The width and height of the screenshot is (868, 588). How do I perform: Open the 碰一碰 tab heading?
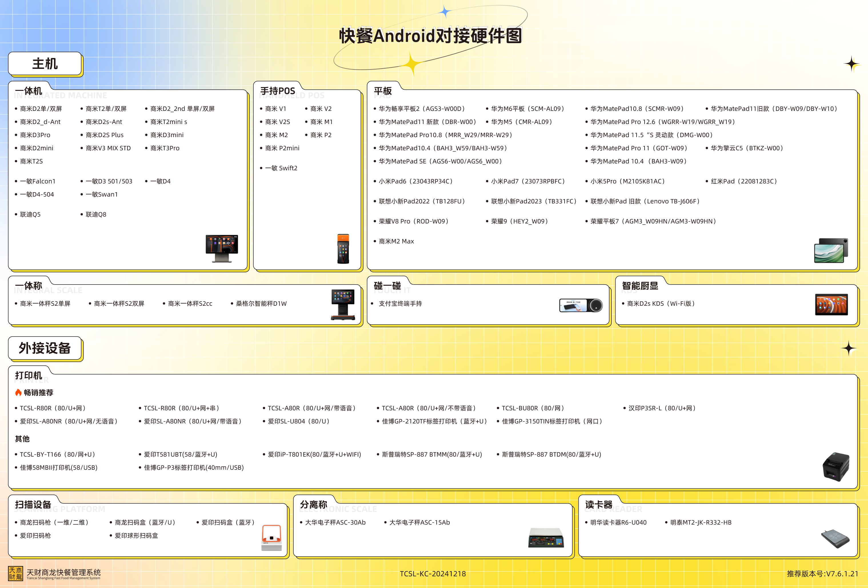point(387,286)
